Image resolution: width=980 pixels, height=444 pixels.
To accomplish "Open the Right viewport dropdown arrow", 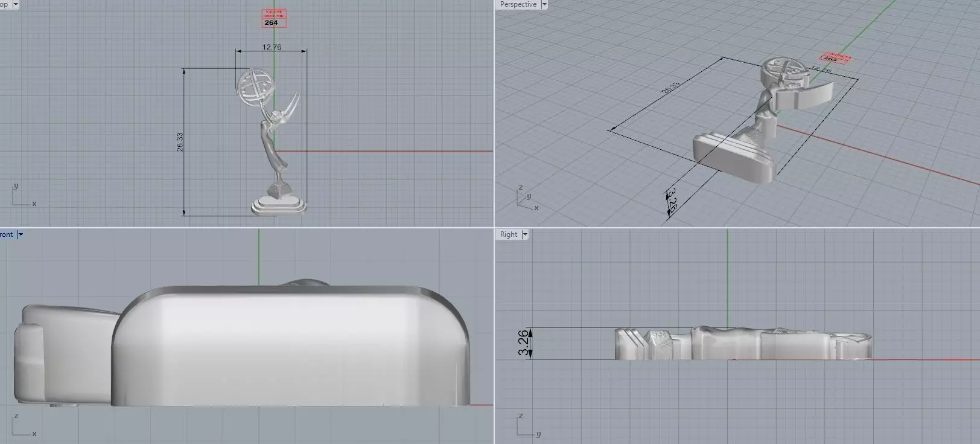I will pos(524,234).
